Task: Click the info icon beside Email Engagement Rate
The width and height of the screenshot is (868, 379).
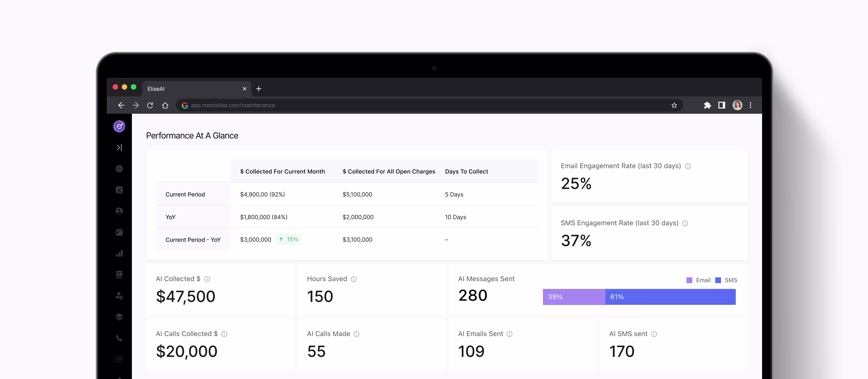Action: (x=688, y=166)
